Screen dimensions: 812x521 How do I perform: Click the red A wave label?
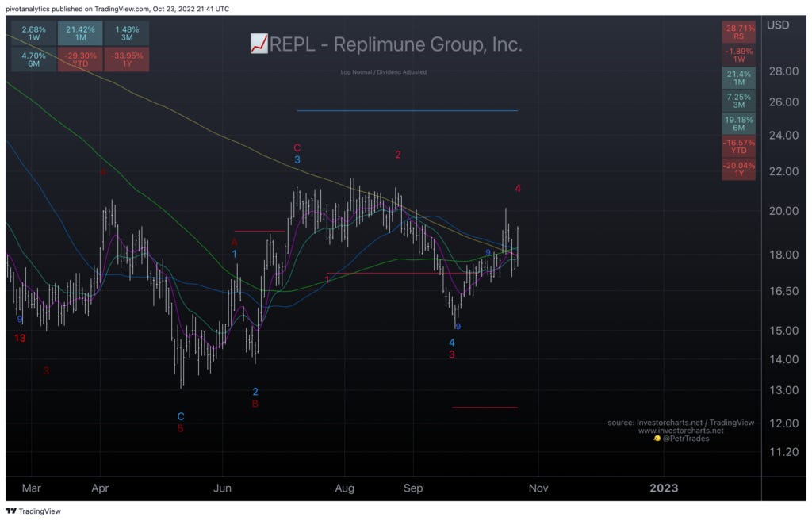[234, 243]
